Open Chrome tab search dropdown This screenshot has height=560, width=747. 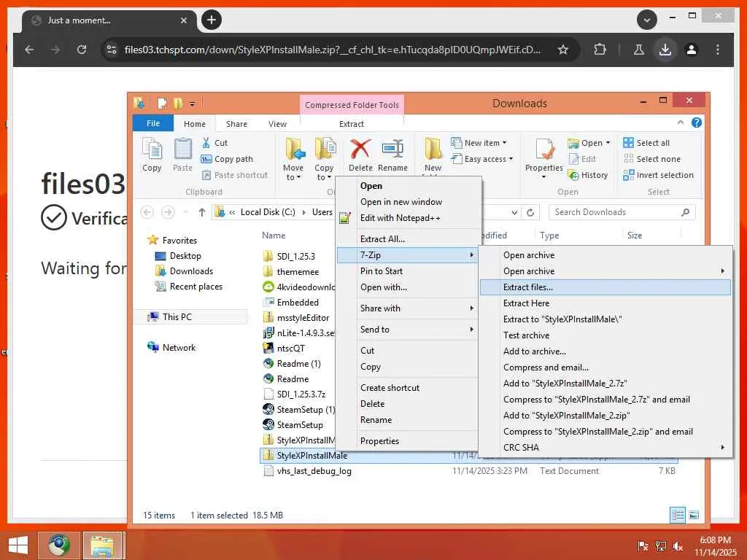(x=647, y=20)
